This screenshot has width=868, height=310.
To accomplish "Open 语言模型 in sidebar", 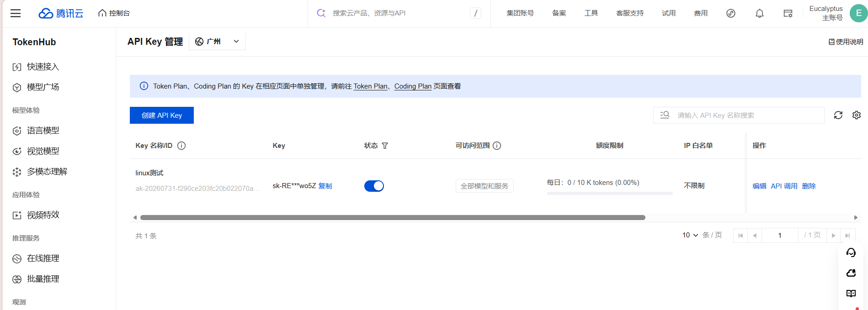I will click(x=43, y=131).
